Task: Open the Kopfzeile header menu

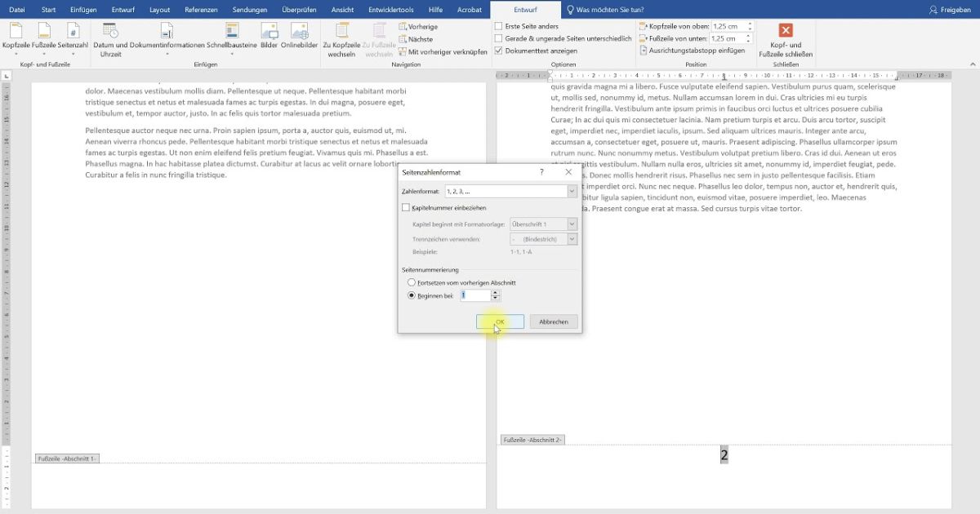Action: click(x=16, y=38)
